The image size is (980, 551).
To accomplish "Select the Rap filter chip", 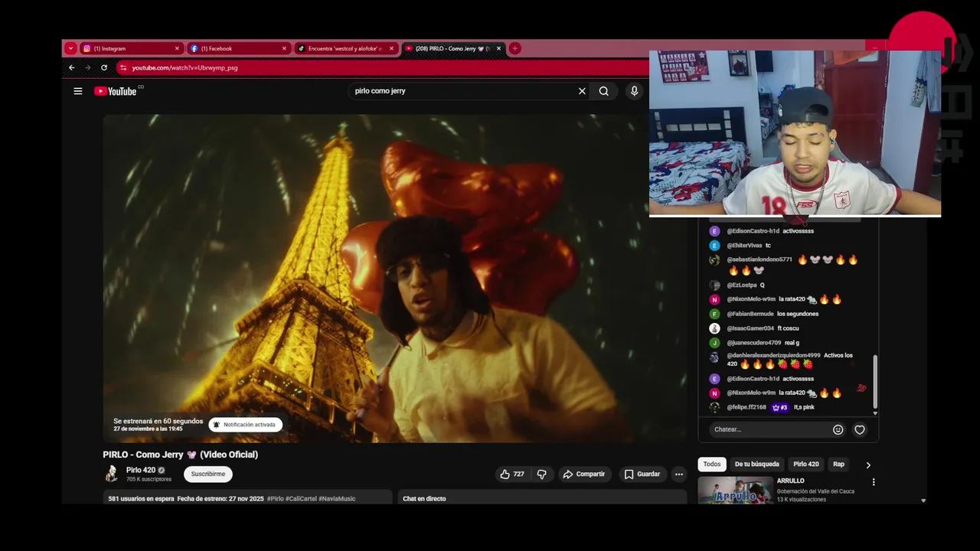I will (x=838, y=465).
